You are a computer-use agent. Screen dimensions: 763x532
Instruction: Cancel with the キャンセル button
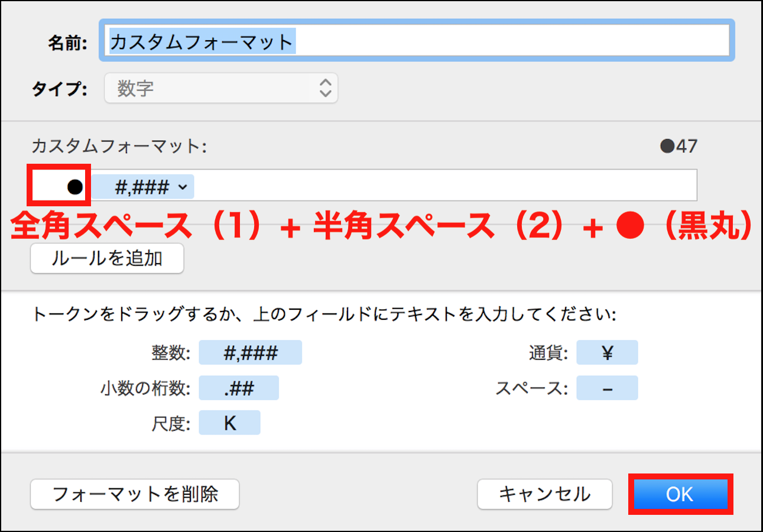coord(544,494)
